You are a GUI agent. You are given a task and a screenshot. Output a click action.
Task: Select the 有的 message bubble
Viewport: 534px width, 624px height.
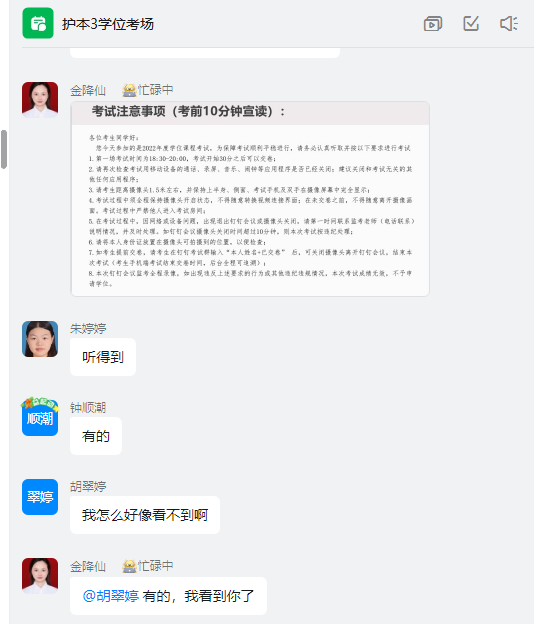[x=96, y=436]
